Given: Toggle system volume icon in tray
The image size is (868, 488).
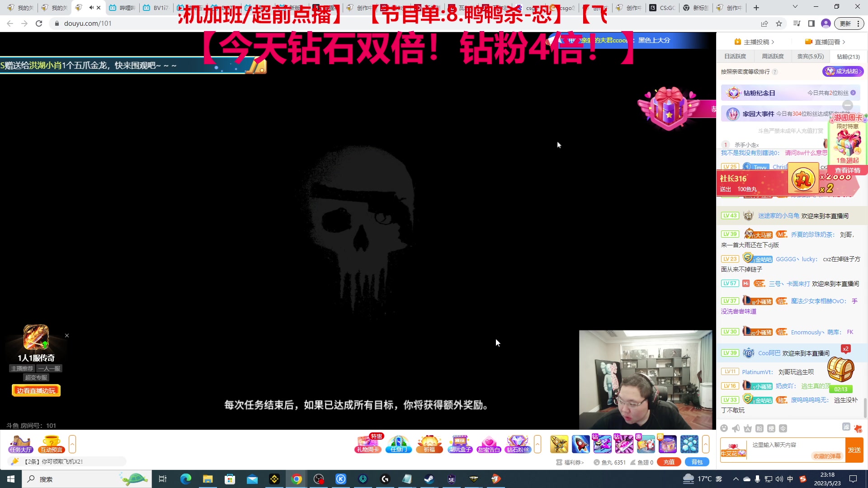Looking at the screenshot, I should point(779,479).
